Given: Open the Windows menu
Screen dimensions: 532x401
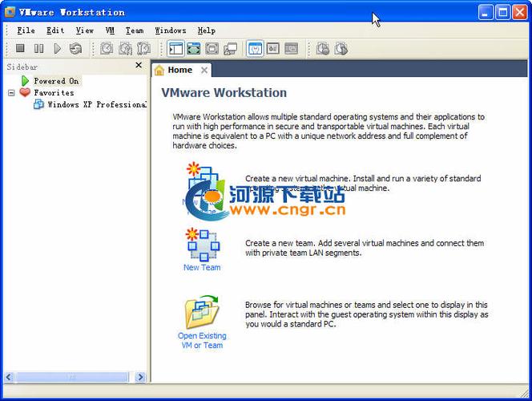Looking at the screenshot, I should click(x=171, y=30).
